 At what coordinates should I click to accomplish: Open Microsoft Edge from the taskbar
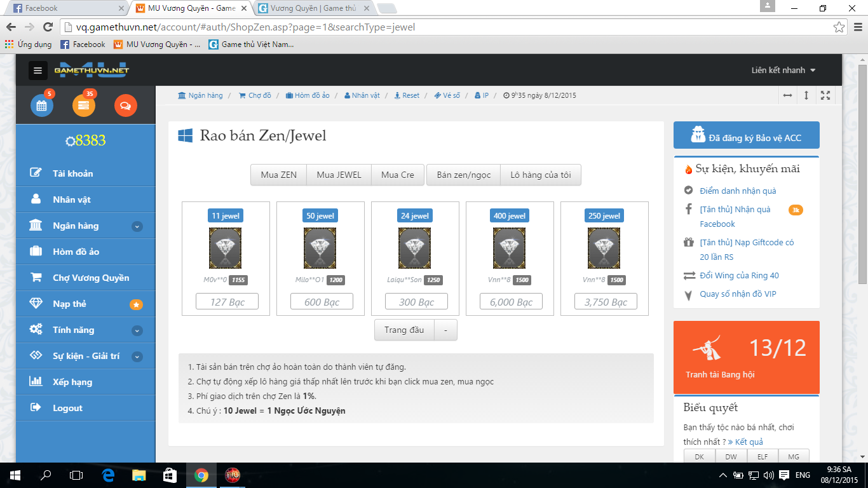(109, 475)
